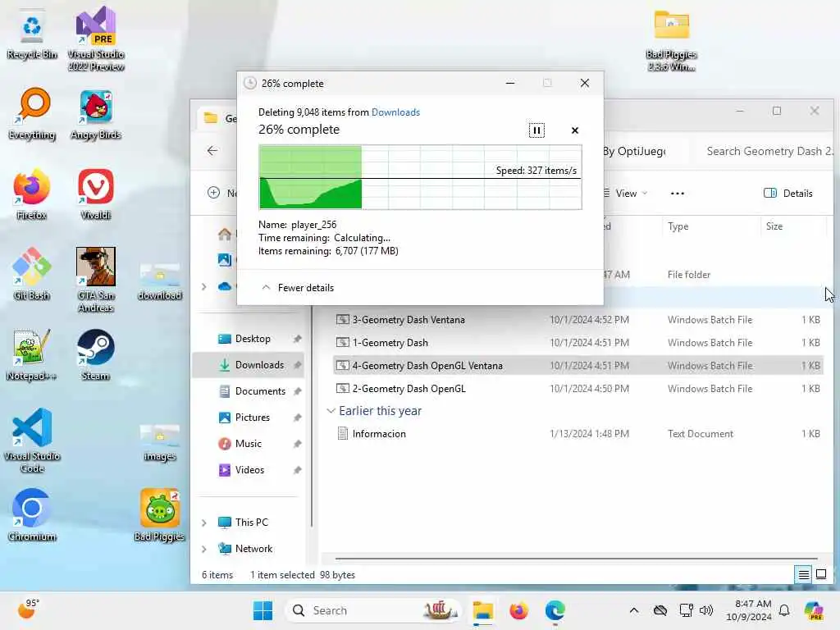Sort by the Size column header
The image size is (840, 630).
(x=792, y=226)
